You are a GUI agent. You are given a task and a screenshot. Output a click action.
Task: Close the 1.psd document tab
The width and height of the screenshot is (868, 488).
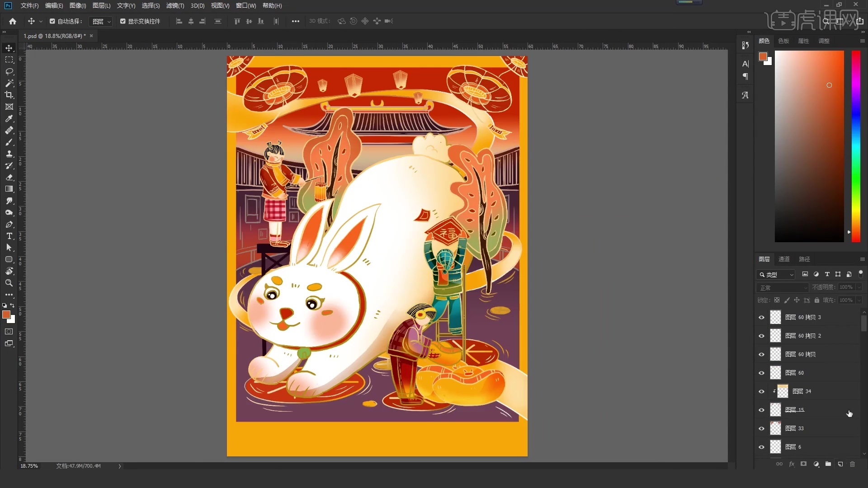click(91, 36)
